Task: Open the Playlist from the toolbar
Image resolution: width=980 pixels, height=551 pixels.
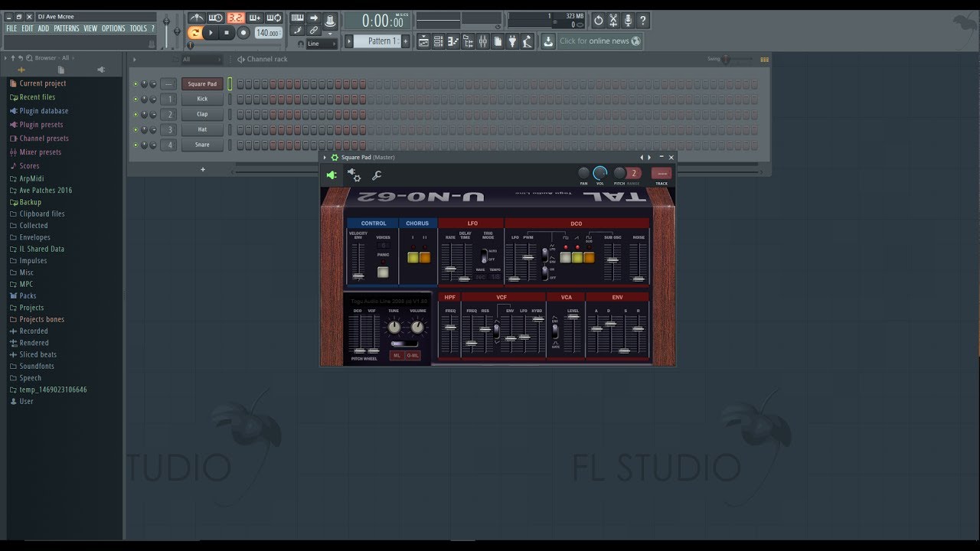Action: click(424, 41)
